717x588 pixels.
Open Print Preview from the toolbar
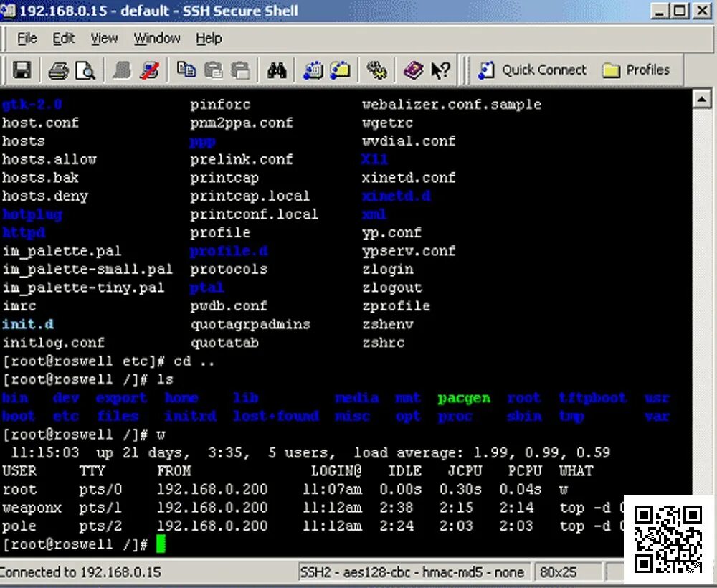pos(85,70)
